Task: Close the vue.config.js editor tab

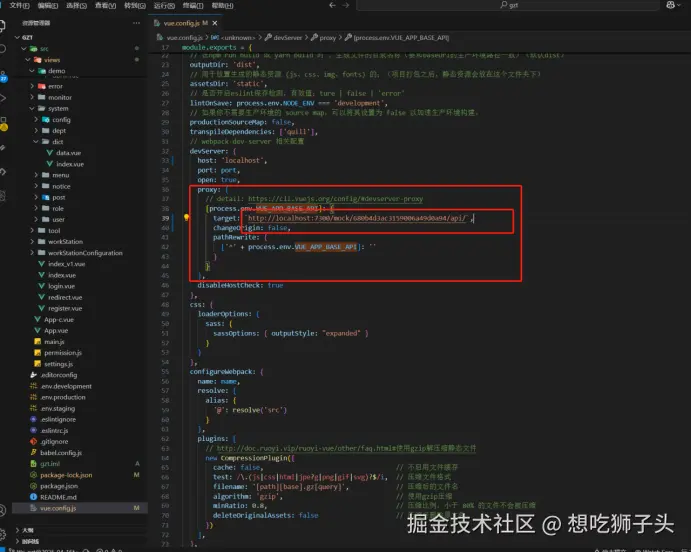Action: 215,23
